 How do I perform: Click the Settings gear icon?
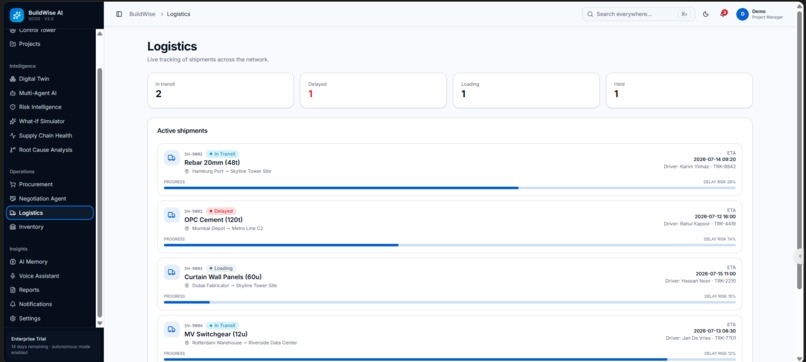tap(13, 319)
